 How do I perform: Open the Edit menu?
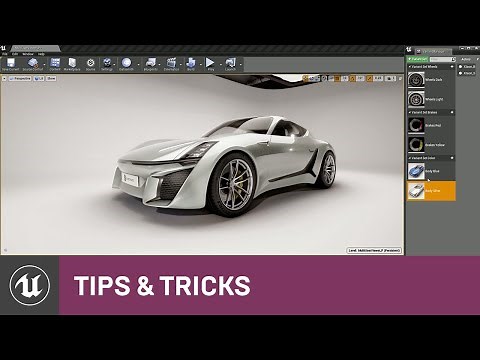click(15, 54)
